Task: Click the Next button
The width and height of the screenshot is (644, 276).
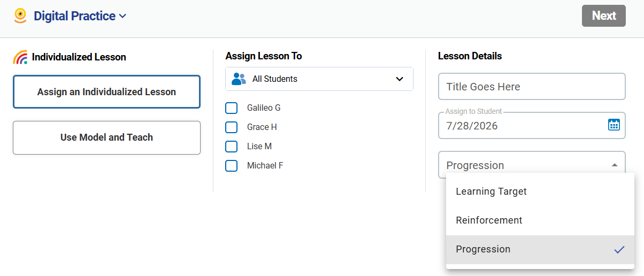Action: pyautogui.click(x=604, y=16)
